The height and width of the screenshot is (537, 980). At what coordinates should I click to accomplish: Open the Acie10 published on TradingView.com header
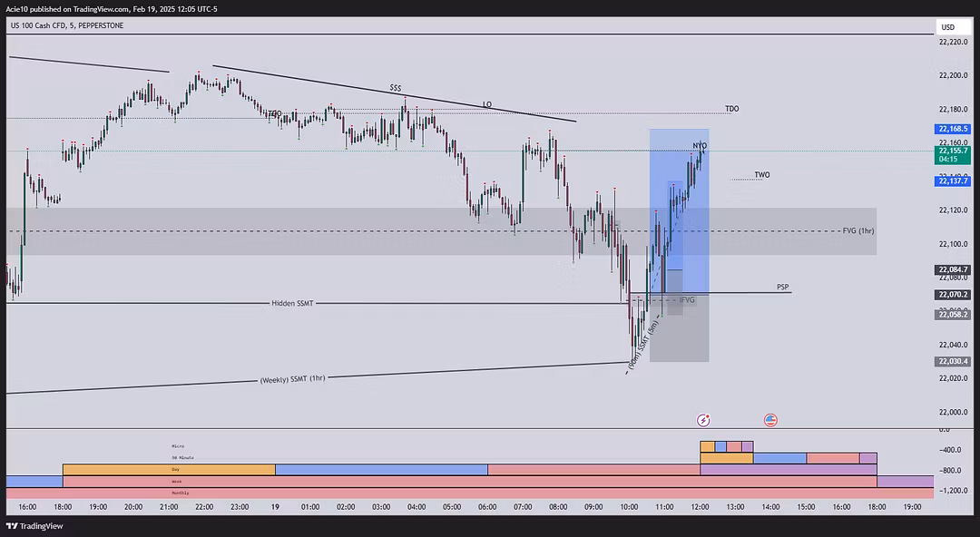pos(113,9)
